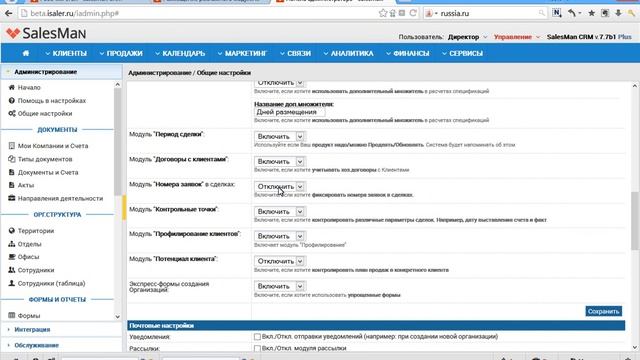Click the Начало sidebar icon
Image resolution: width=640 pixels, height=360 pixels.
[11, 87]
